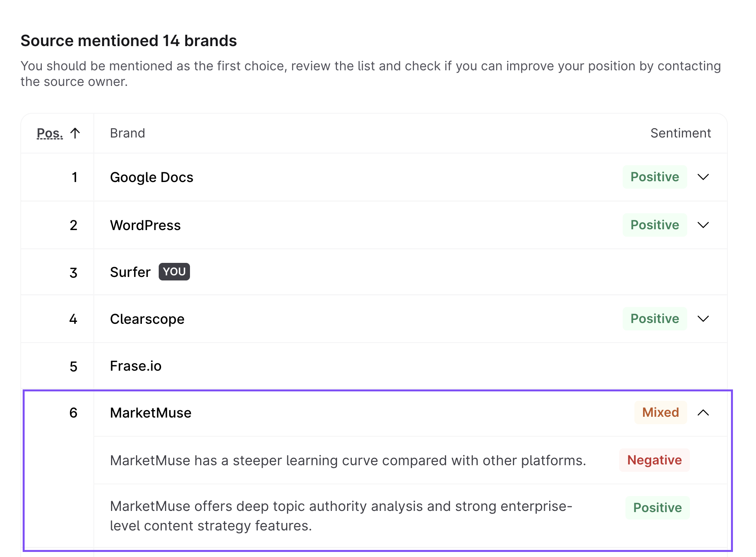The image size is (756, 557).
Task: Click the Sentiment column header
Action: pos(680,133)
